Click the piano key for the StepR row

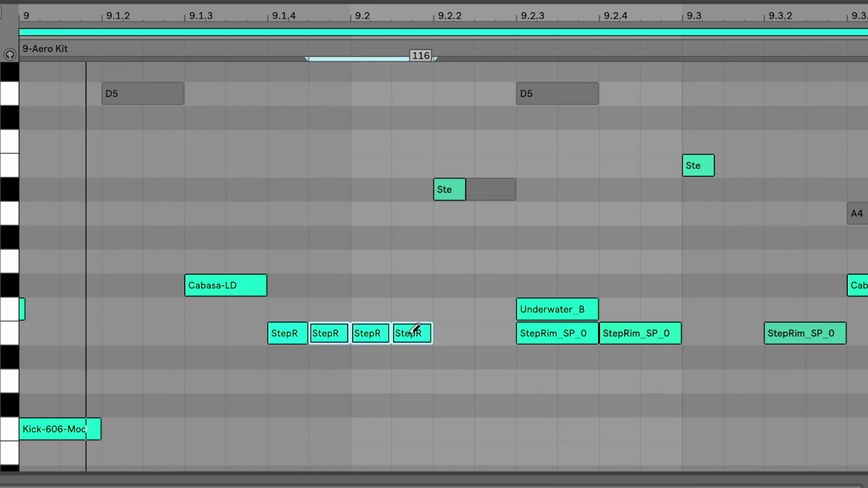point(9,333)
